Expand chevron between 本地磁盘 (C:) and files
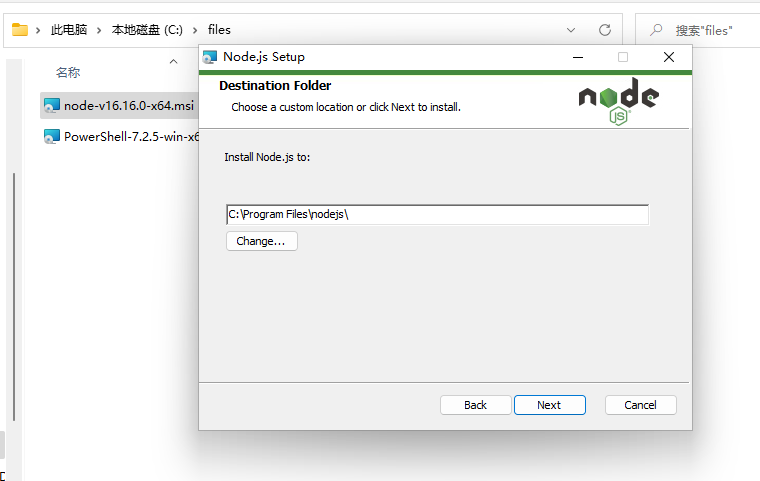The height and width of the screenshot is (481, 760). (x=196, y=30)
